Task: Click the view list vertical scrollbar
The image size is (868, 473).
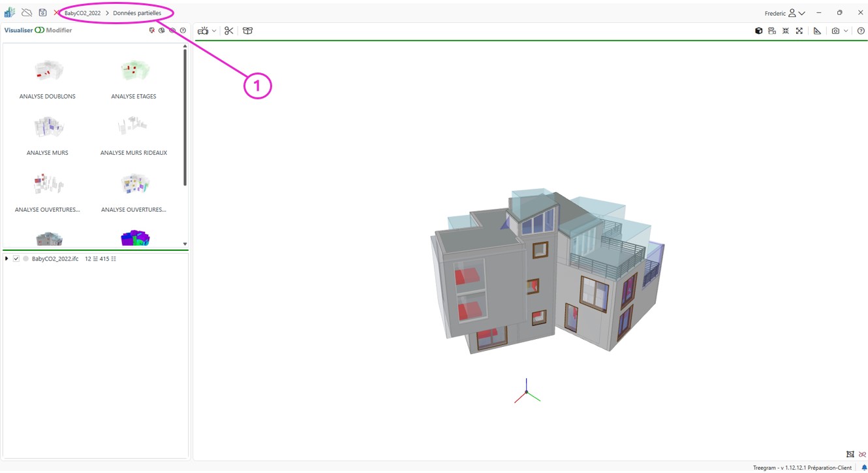Action: pyautogui.click(x=185, y=118)
